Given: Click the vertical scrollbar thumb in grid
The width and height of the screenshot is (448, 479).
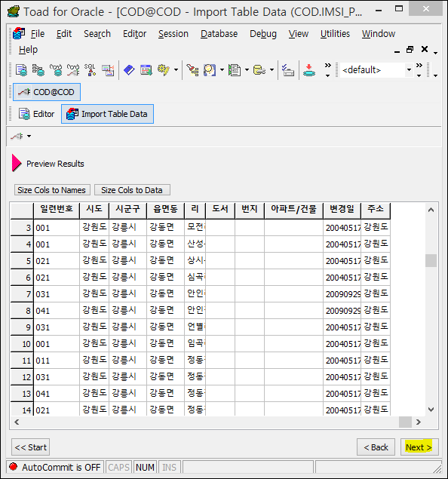Looking at the screenshot, I should click(x=431, y=260).
